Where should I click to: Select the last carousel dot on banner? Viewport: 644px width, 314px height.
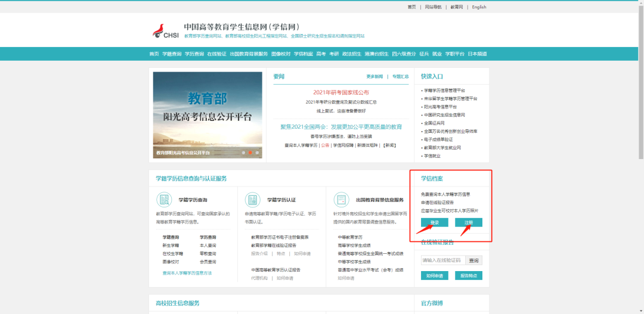[257, 153]
